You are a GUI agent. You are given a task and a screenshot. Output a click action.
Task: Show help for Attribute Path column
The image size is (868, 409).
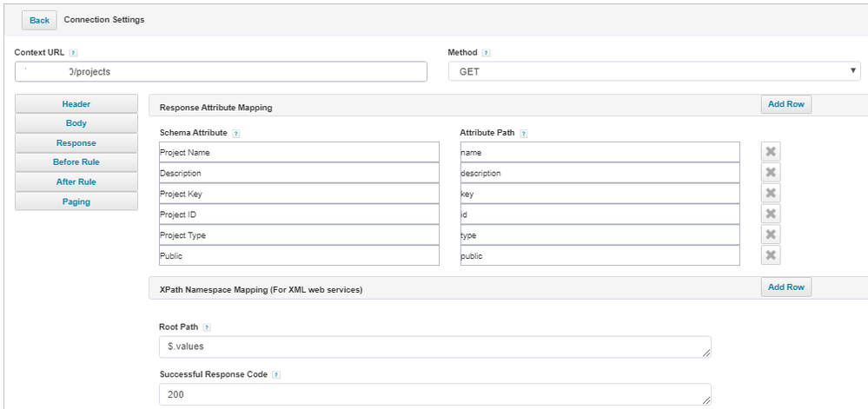click(523, 134)
